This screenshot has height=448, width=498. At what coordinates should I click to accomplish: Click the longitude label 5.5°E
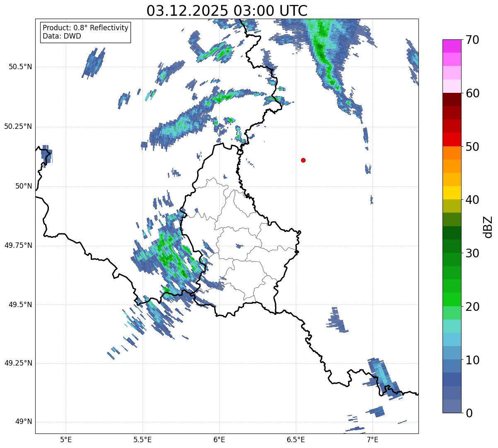[143, 439]
